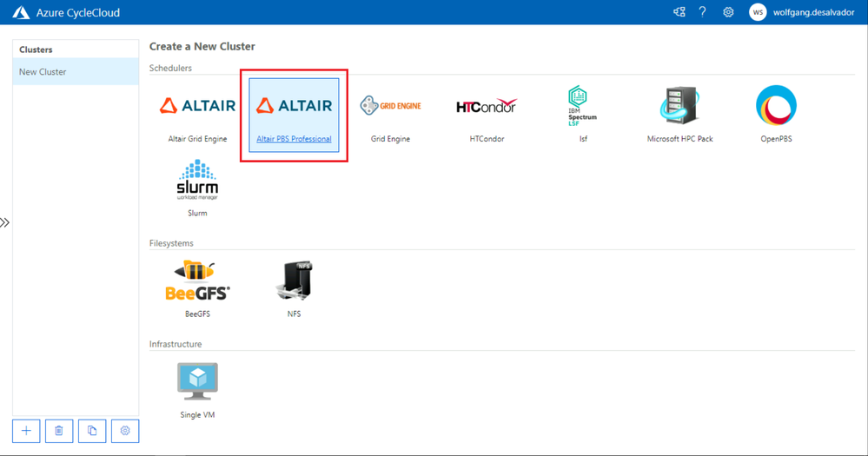Open wolfgang.desalvador user account menu

point(814,12)
